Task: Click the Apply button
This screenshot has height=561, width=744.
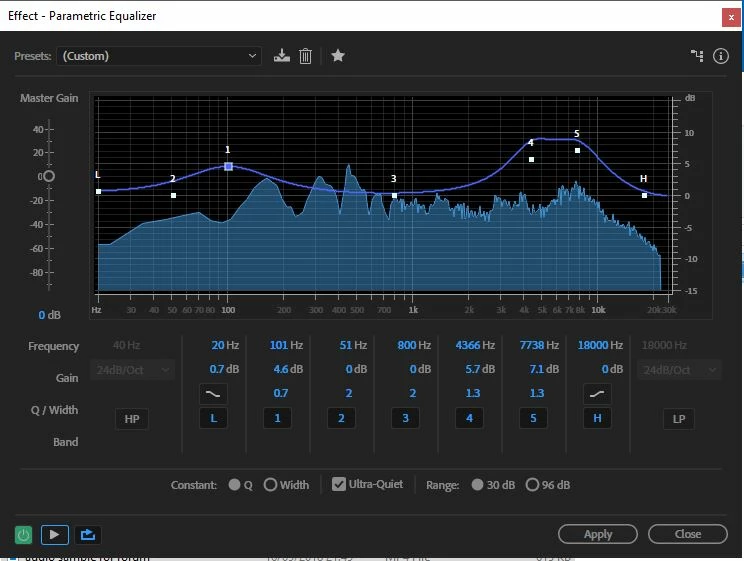Action: (598, 534)
